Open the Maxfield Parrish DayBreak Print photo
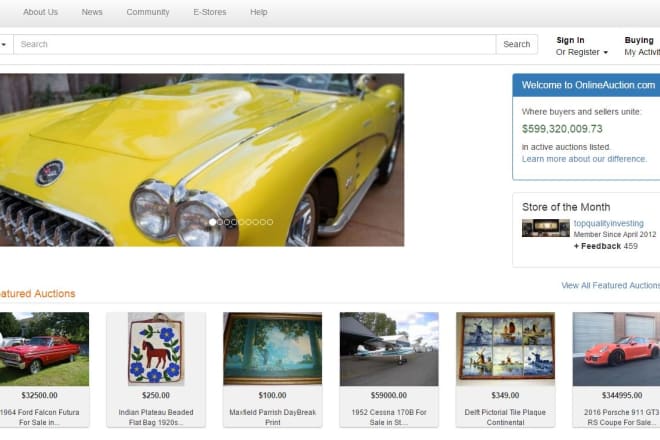The height and width of the screenshot is (440, 660). coord(272,349)
